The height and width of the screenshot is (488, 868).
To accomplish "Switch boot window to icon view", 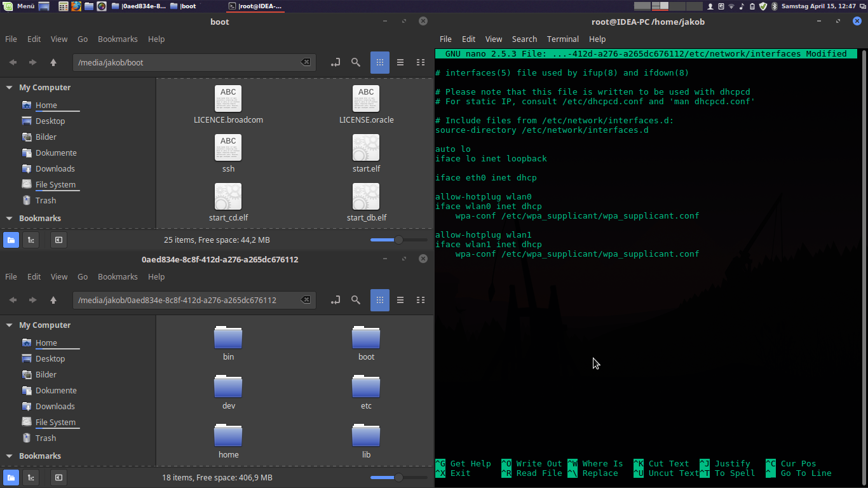I will click(379, 62).
